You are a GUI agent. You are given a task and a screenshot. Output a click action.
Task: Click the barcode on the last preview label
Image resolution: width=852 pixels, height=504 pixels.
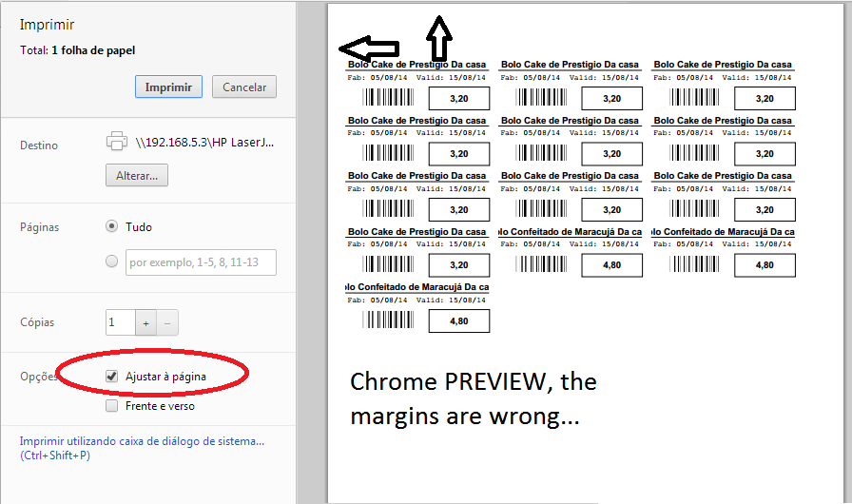click(x=388, y=320)
